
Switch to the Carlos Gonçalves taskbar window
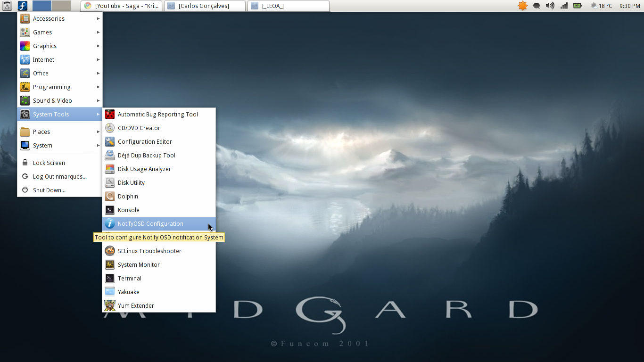coord(205,6)
